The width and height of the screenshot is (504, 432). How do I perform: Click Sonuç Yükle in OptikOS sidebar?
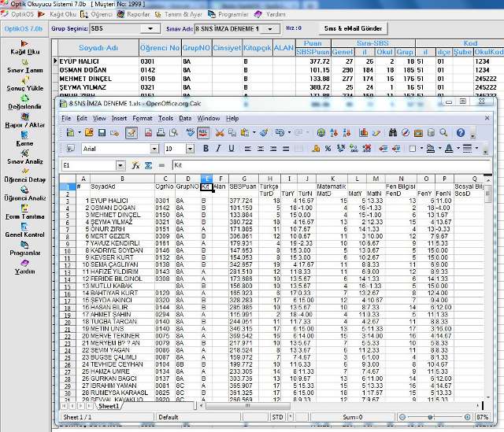click(25, 84)
